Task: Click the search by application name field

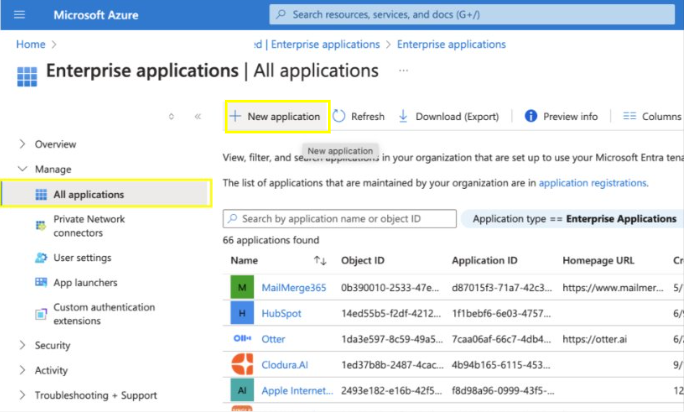Action: pos(340,219)
